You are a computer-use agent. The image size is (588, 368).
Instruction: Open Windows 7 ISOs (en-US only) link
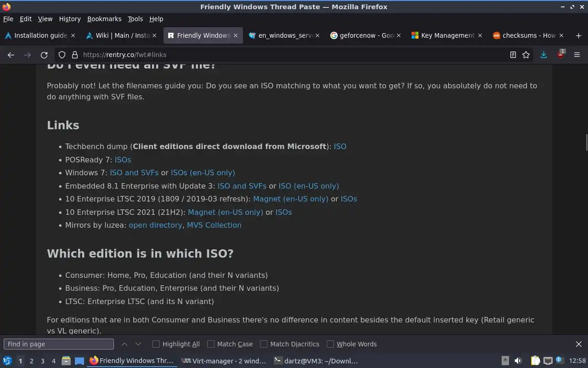pyautogui.click(x=203, y=172)
